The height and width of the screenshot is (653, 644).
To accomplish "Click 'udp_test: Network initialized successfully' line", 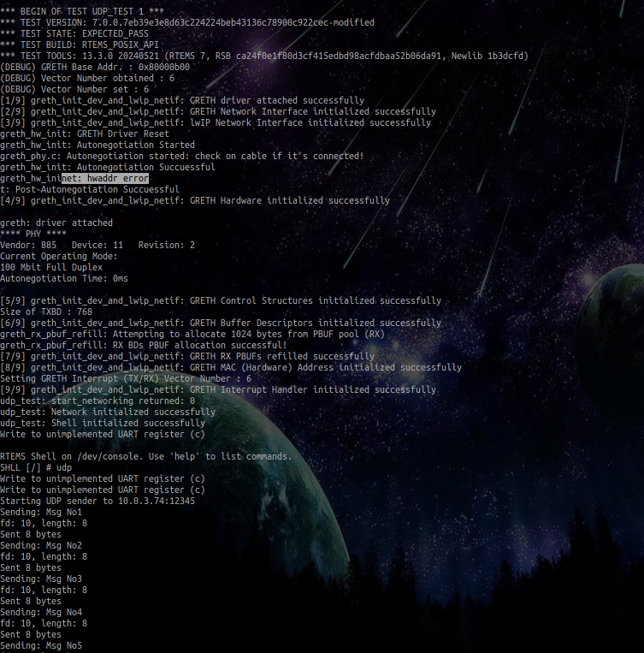I will point(108,413).
